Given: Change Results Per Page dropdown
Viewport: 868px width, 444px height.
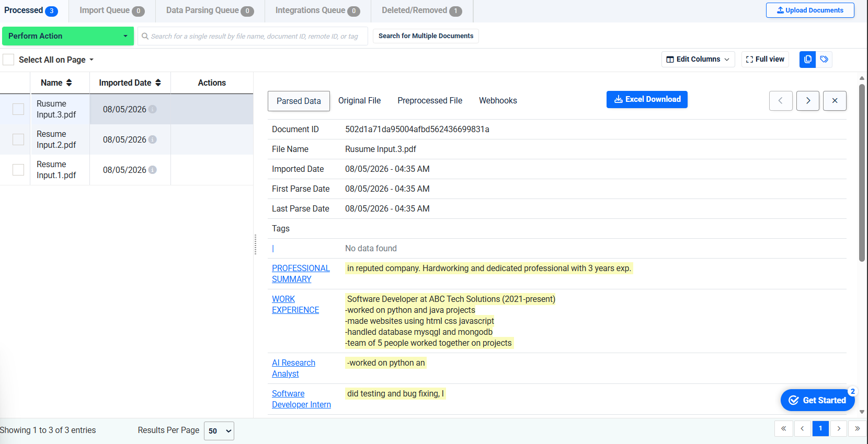Looking at the screenshot, I should tap(219, 431).
